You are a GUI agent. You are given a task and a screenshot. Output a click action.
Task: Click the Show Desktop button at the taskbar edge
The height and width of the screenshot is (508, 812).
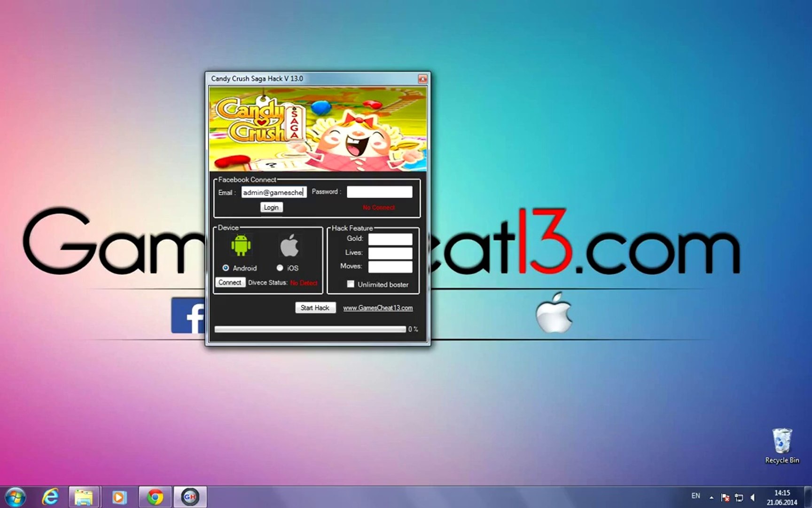click(x=808, y=497)
